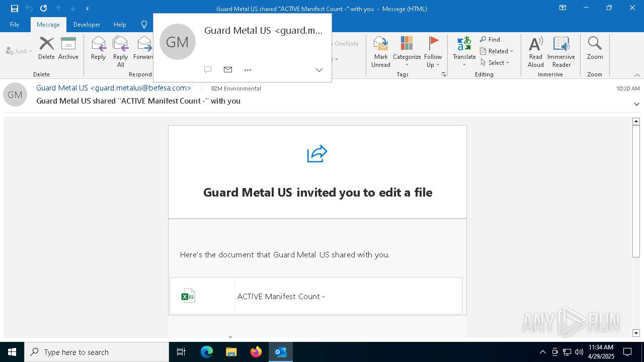This screenshot has height=362, width=644.
Task: Open the Developer ribbon tab
Action: click(87, 24)
